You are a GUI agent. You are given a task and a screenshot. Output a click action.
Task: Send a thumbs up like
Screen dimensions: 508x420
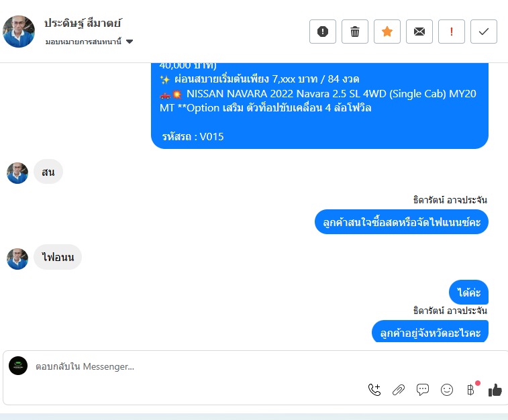tap(495, 389)
